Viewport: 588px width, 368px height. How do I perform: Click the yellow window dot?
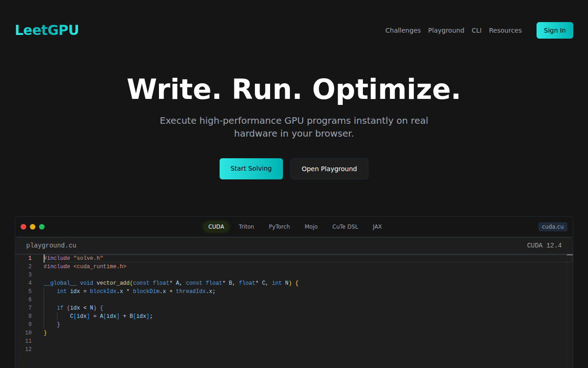coord(33,227)
